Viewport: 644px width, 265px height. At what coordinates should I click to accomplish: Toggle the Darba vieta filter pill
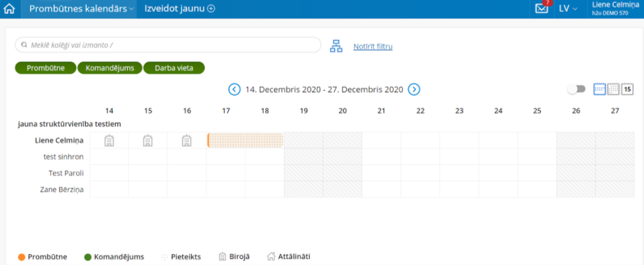point(174,68)
